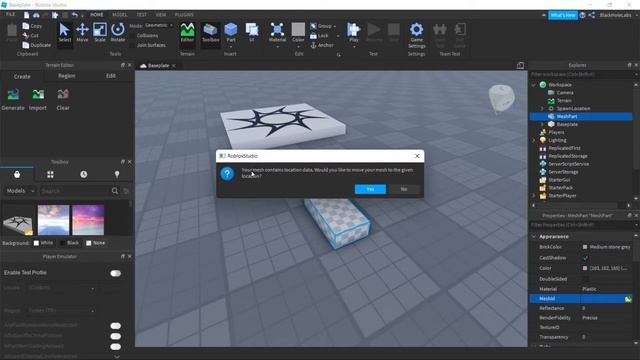Viewport: 640px width, 360px height.
Task: Toggle the Enable Test Profile switch
Action: 116,273
